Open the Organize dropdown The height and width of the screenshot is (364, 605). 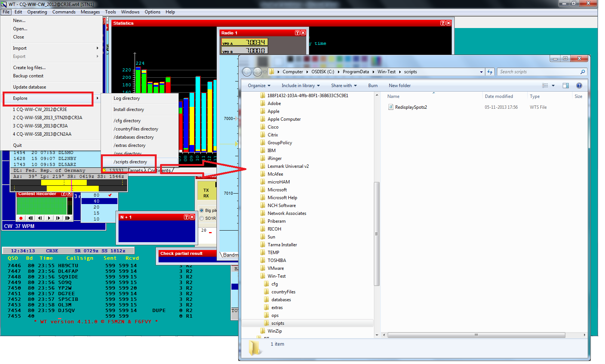click(259, 86)
